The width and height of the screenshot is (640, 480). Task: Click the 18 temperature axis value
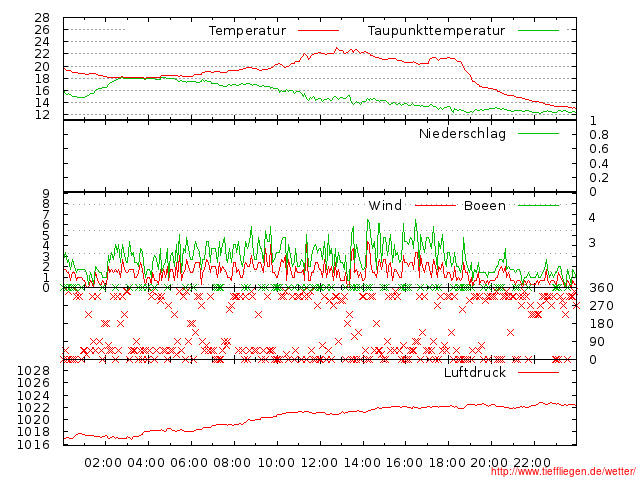[42, 78]
